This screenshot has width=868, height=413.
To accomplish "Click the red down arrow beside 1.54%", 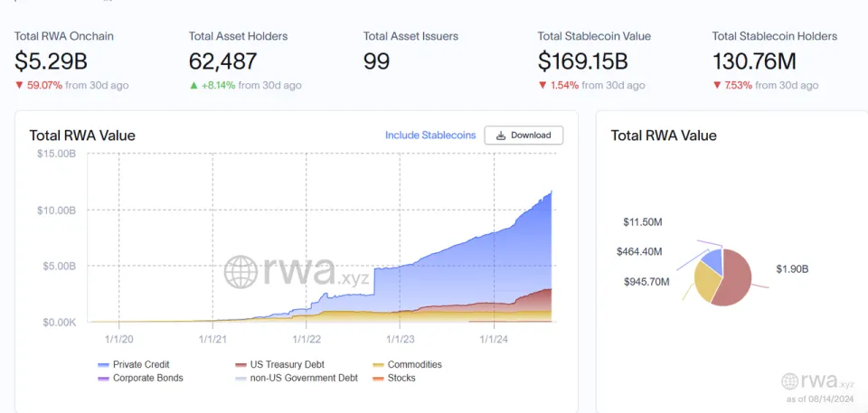I will pyautogui.click(x=542, y=86).
